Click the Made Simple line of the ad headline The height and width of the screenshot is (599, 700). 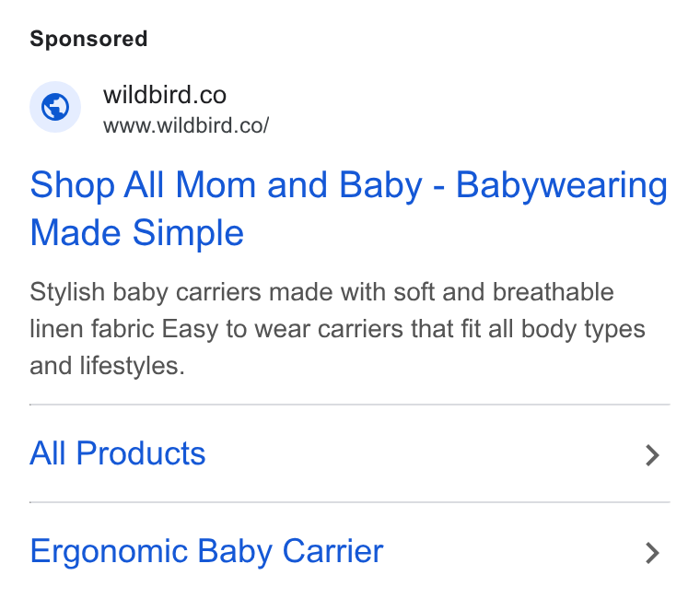[x=136, y=233]
